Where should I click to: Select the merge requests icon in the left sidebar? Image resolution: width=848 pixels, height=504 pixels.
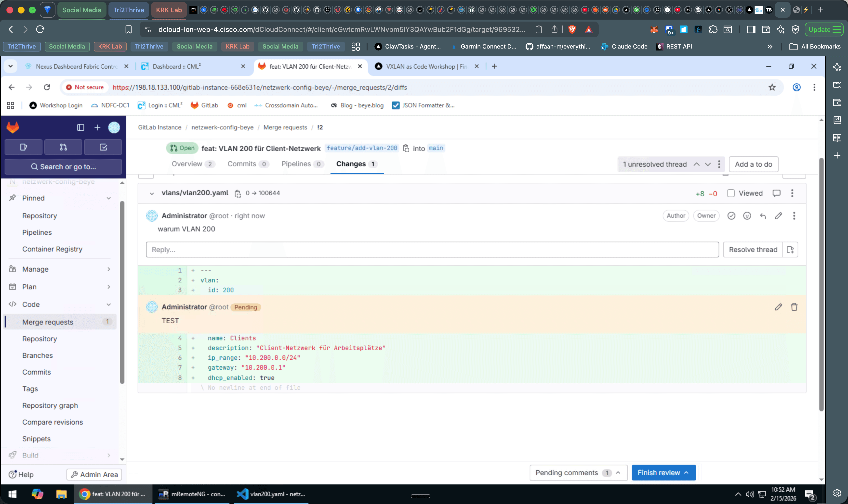(x=63, y=147)
